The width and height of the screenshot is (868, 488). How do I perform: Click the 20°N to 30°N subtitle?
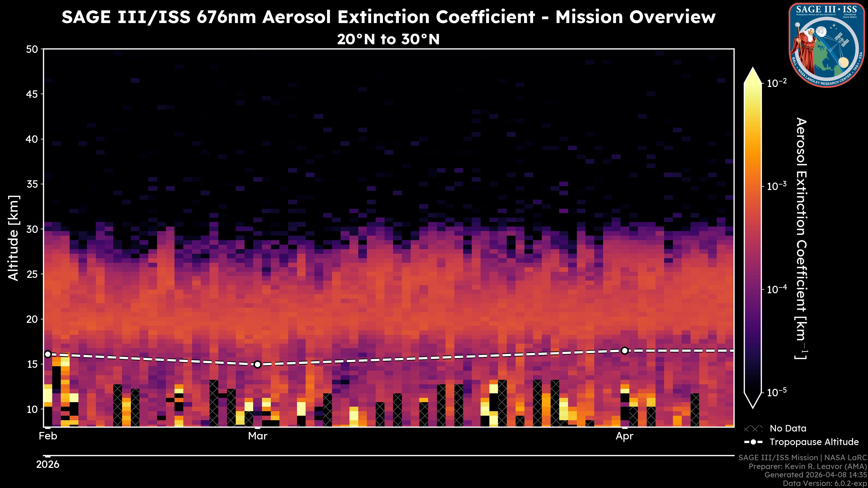coord(388,39)
